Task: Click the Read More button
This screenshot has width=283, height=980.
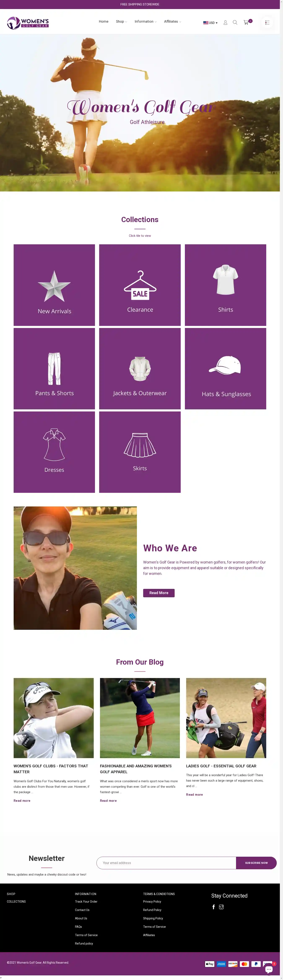Action: pyautogui.click(x=159, y=593)
